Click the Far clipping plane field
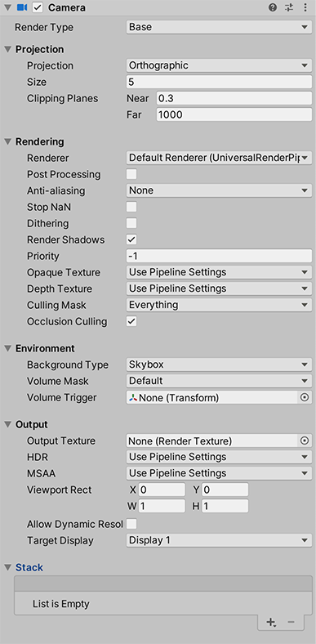Image resolution: width=316 pixels, height=644 pixels. click(234, 114)
